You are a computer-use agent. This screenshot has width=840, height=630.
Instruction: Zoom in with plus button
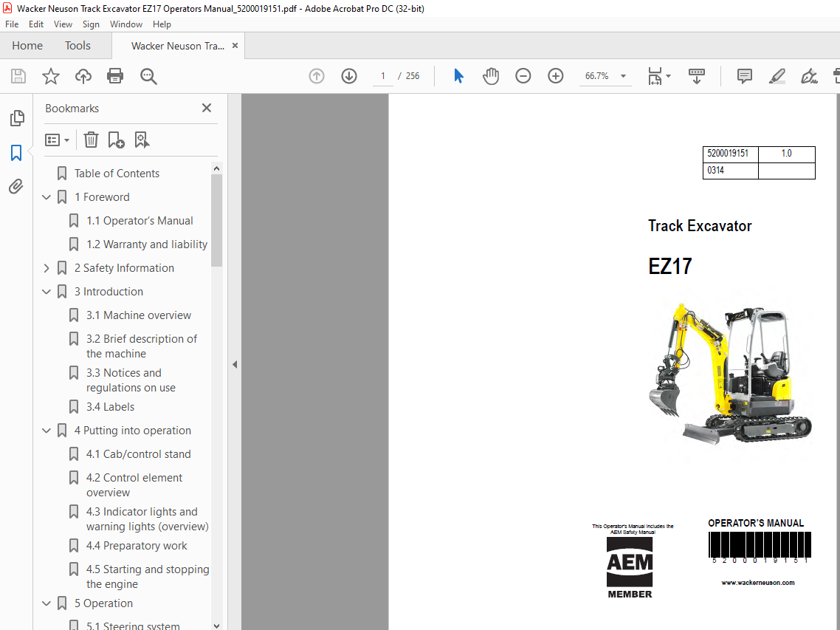[x=556, y=76]
